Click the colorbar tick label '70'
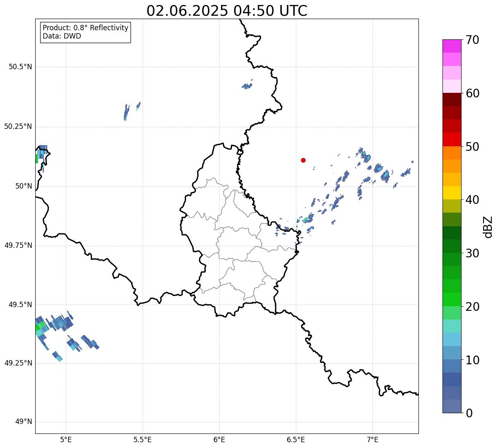Screen dimensions: 498x448 click(x=472, y=40)
